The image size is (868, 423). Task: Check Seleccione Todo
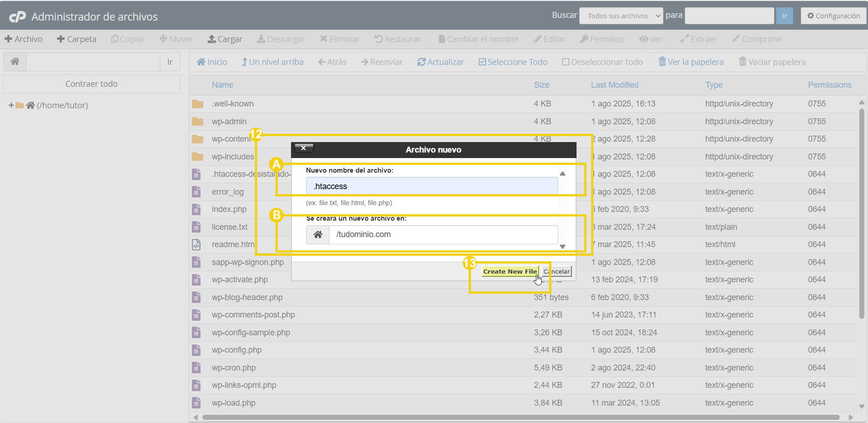[513, 62]
